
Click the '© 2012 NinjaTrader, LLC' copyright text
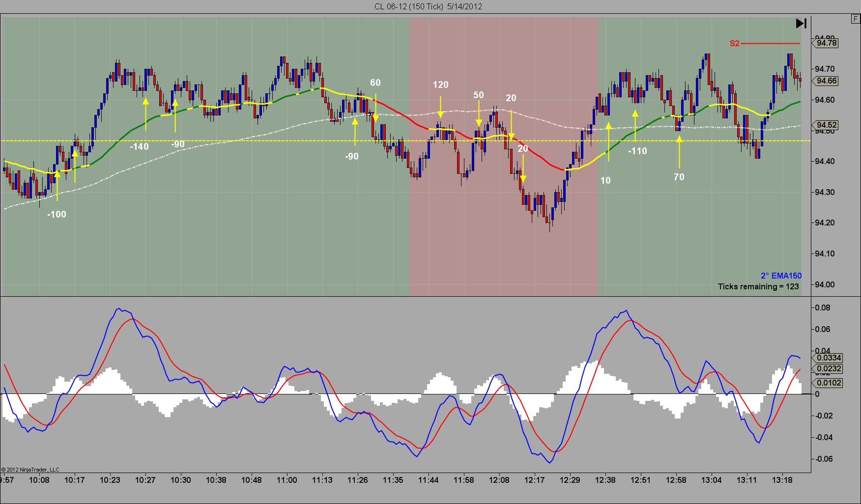pos(30,470)
